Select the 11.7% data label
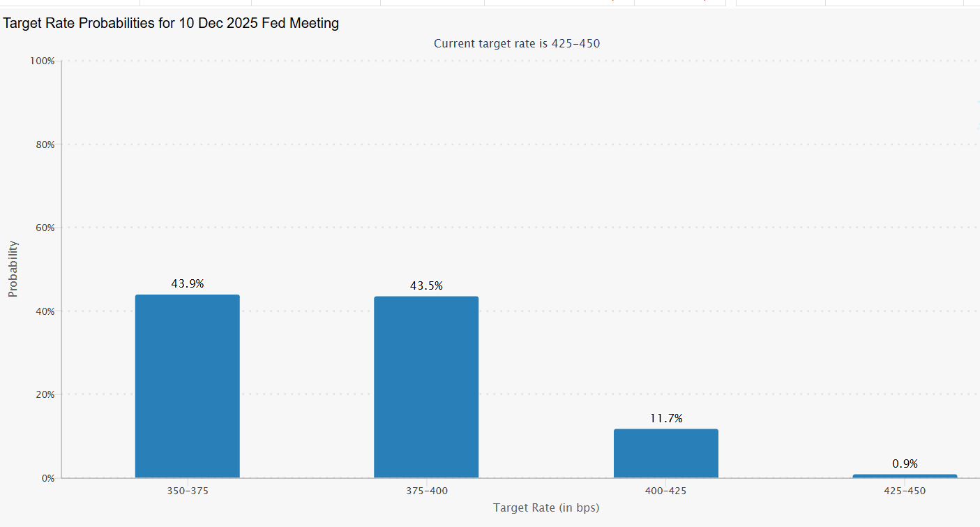This screenshot has width=980, height=527. [x=665, y=419]
